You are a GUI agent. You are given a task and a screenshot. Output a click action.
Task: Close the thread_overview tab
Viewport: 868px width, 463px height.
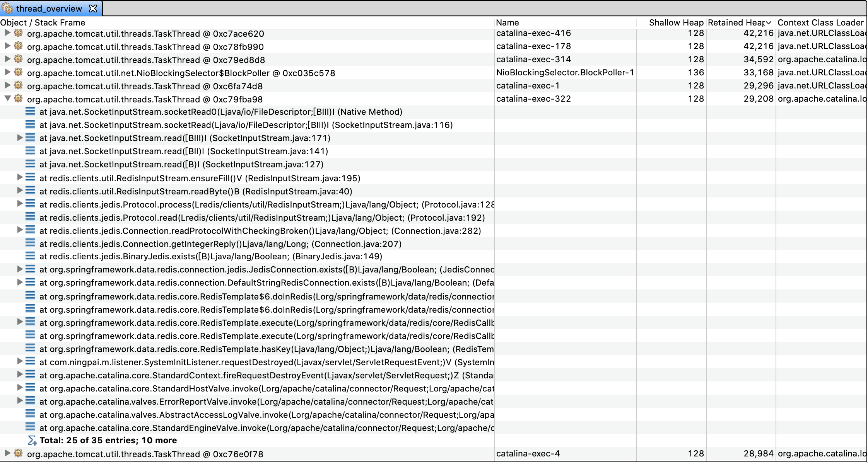pos(93,9)
